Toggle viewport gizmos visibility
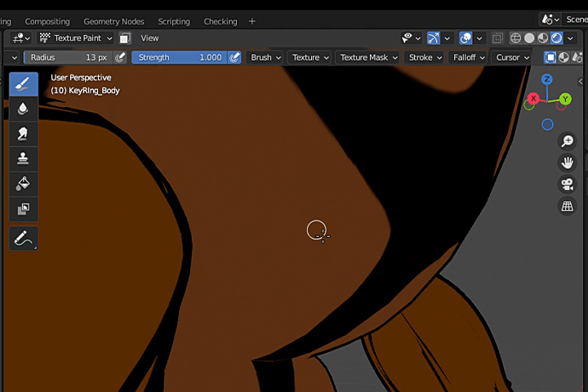 pyautogui.click(x=434, y=38)
